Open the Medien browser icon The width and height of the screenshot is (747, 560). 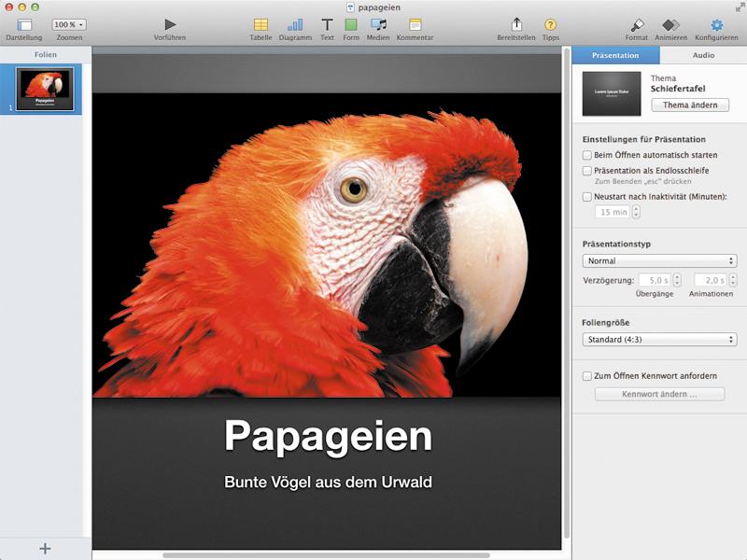tap(378, 24)
